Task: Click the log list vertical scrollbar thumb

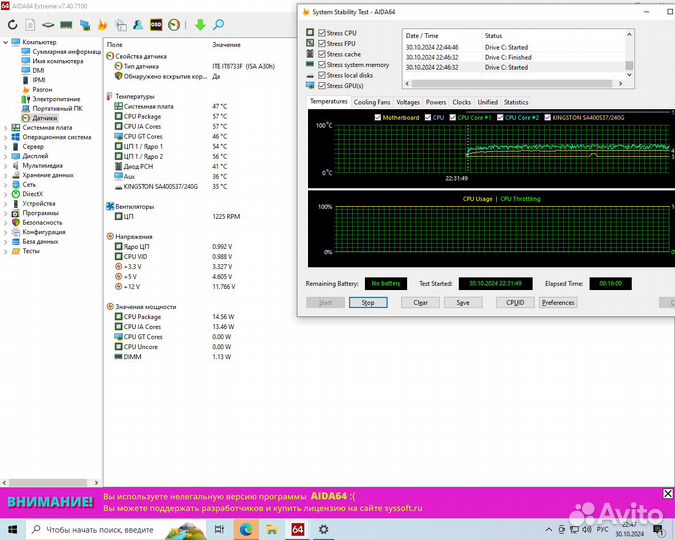Action: pos(629,65)
